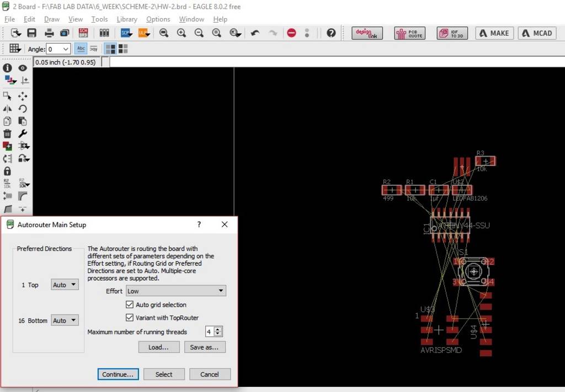
Task: Open the Library menu
Action: pyautogui.click(x=127, y=19)
